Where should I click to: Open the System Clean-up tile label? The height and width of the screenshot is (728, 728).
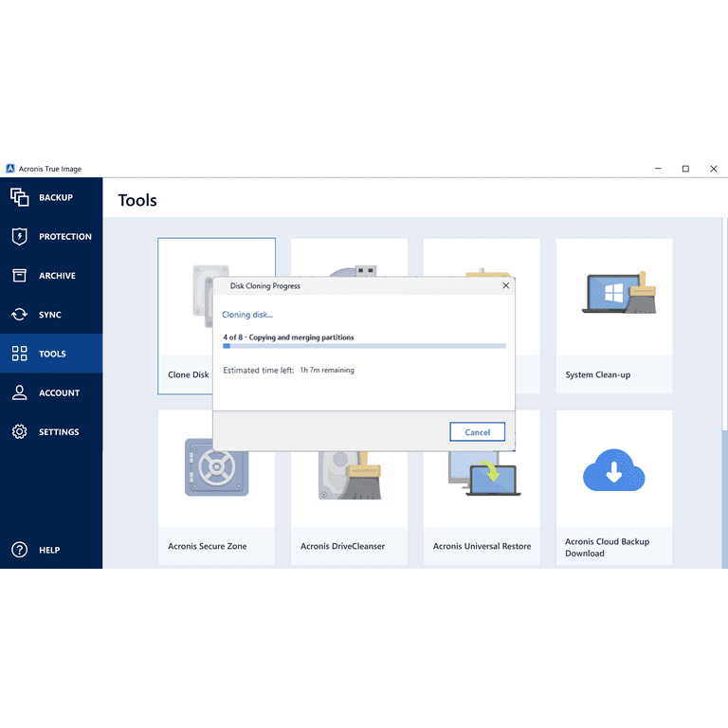point(598,374)
